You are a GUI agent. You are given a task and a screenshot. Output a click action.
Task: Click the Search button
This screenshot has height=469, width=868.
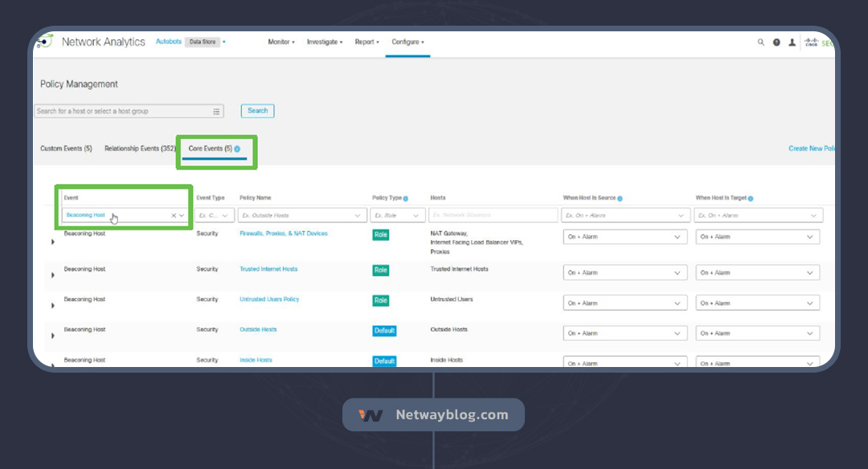pyautogui.click(x=257, y=111)
